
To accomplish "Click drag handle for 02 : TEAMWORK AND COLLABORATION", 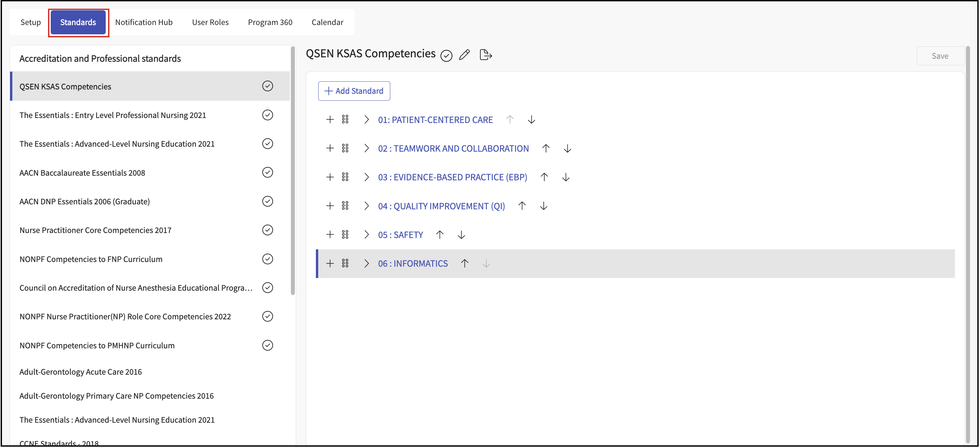I will click(x=345, y=148).
